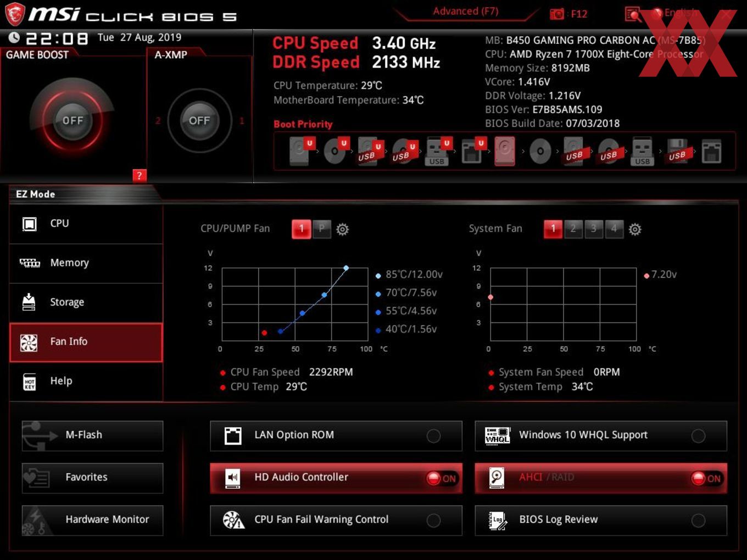Viewport: 747px width, 560px height.
Task: Click the red question mark help icon
Action: click(x=140, y=175)
